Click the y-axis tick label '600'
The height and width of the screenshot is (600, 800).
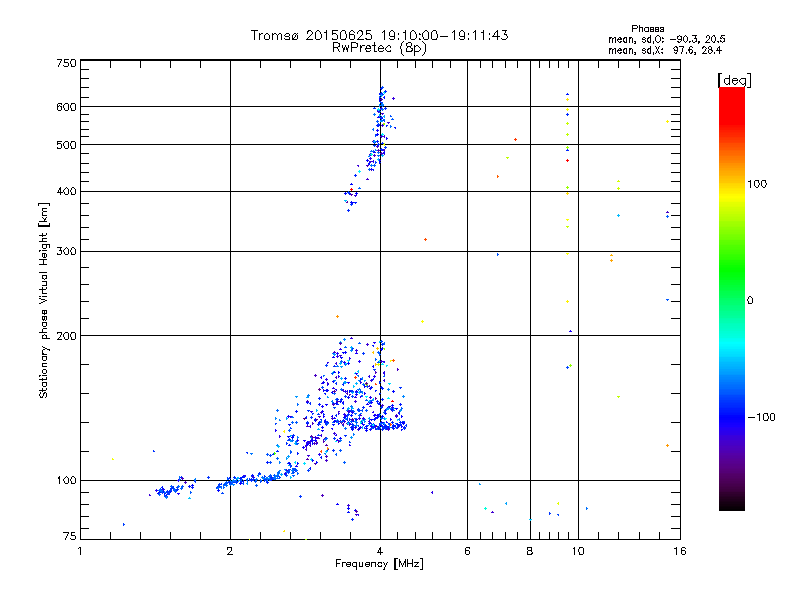pyautogui.click(x=66, y=107)
